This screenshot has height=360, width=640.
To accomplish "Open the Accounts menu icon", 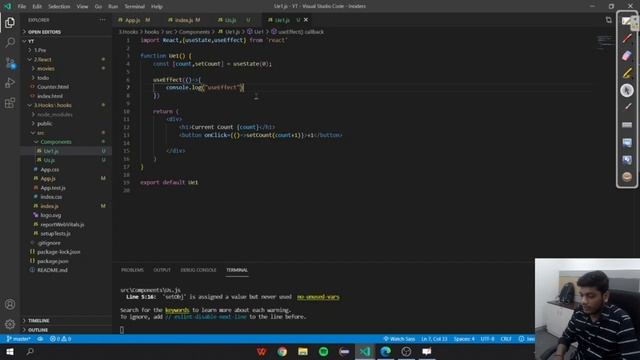I will [10, 304].
